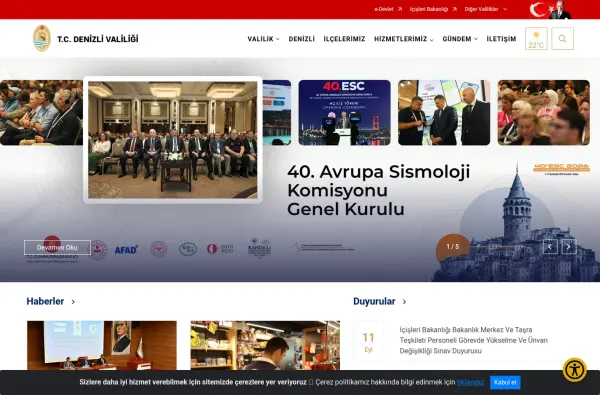Click T.C. DENİZLİ VALİLİĞİ title

pyautogui.click(x=98, y=39)
